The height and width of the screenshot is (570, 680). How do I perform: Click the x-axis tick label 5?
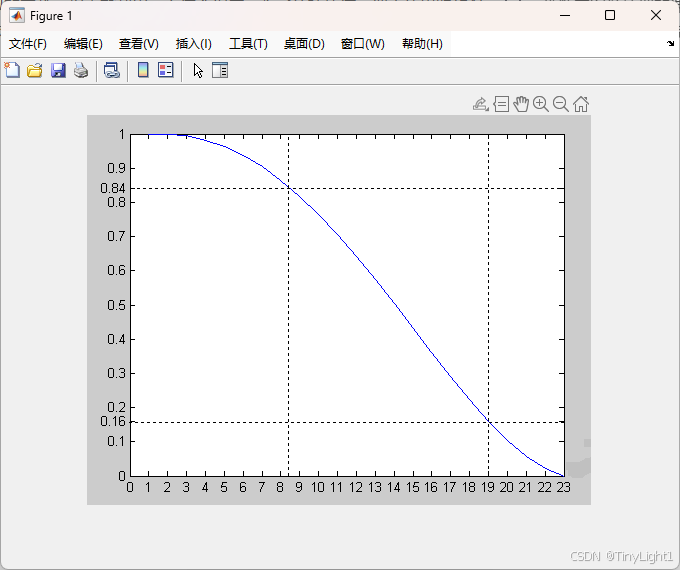224,488
